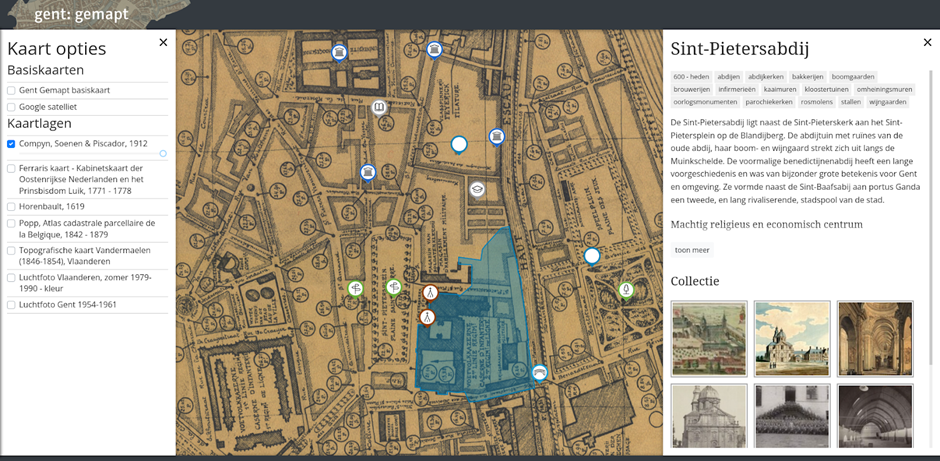Expand description with 'toon meer'
Screen dimensions: 940x461
(692, 250)
